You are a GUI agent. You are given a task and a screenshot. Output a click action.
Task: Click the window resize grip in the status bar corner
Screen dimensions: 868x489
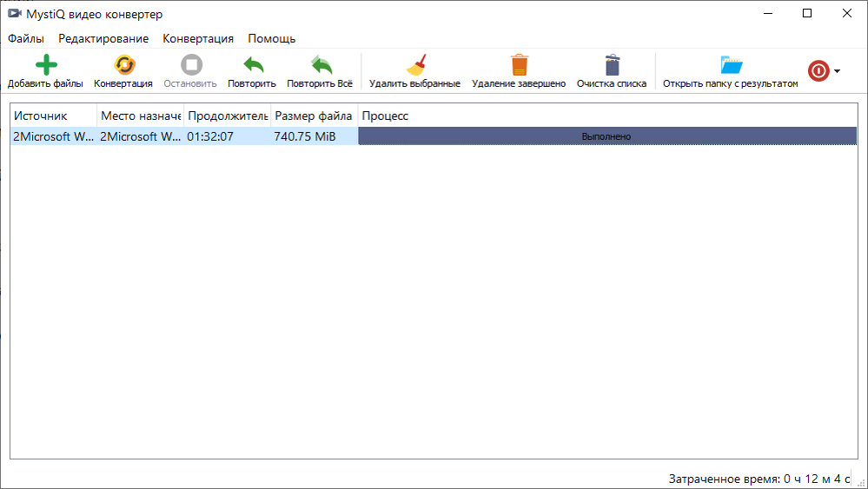point(860,482)
